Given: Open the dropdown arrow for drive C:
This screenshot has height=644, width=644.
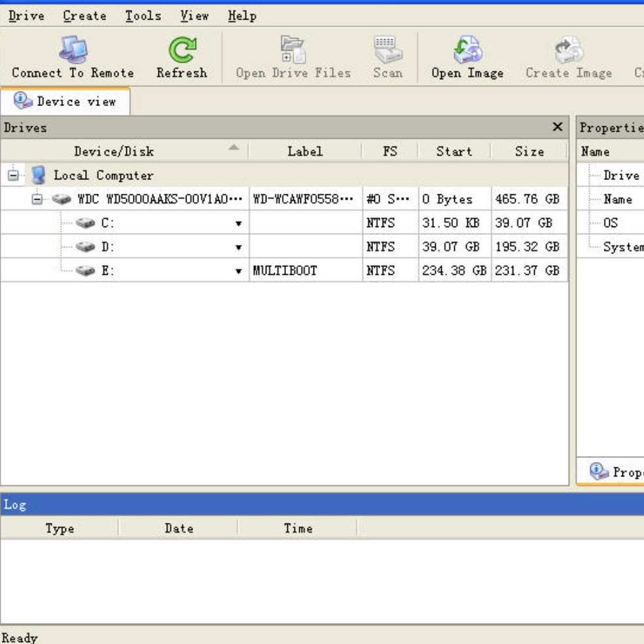Looking at the screenshot, I should tap(238, 224).
